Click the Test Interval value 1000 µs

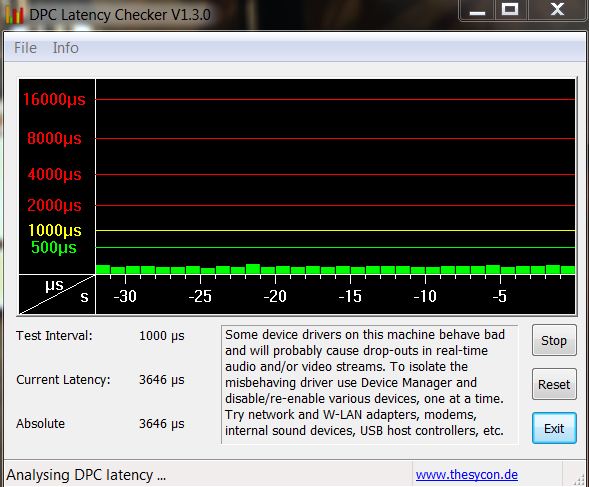coord(162,336)
